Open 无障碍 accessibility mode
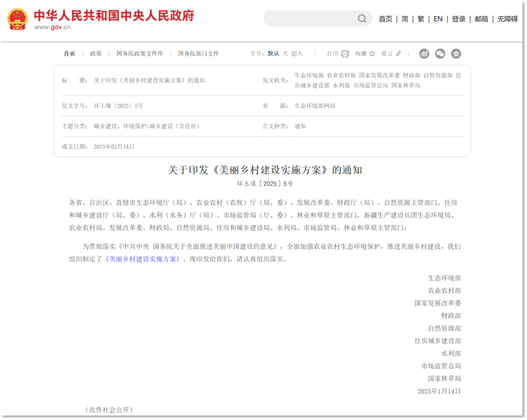This screenshot has width=527, height=420. pos(507,19)
